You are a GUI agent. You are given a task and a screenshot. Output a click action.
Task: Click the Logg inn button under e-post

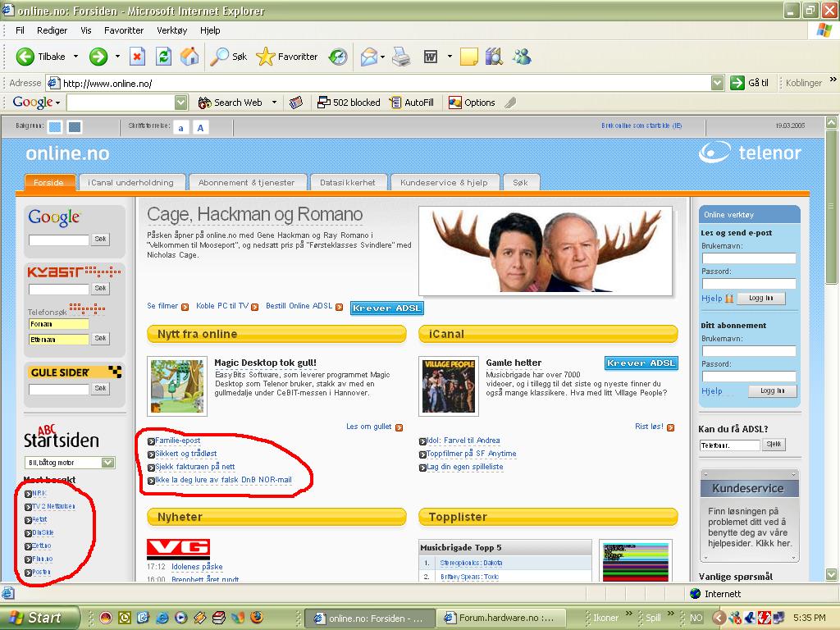[x=760, y=299]
